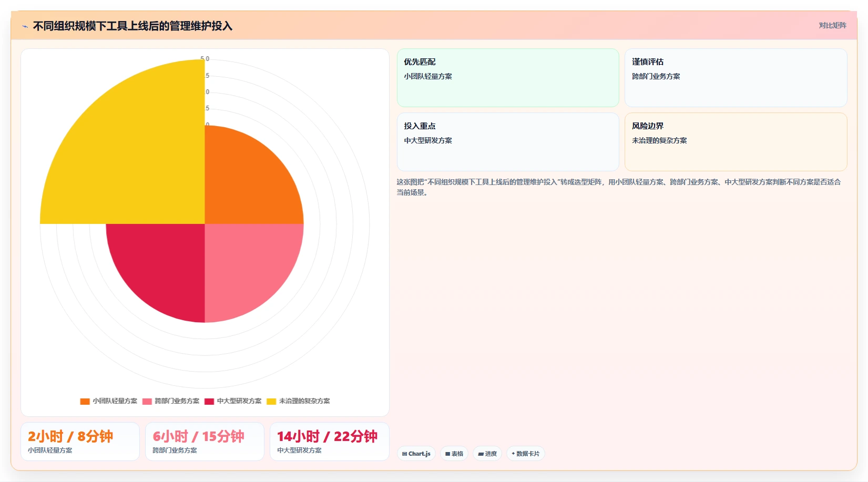
Task: Click the 对比矩阵 label in the header
Action: [832, 25]
